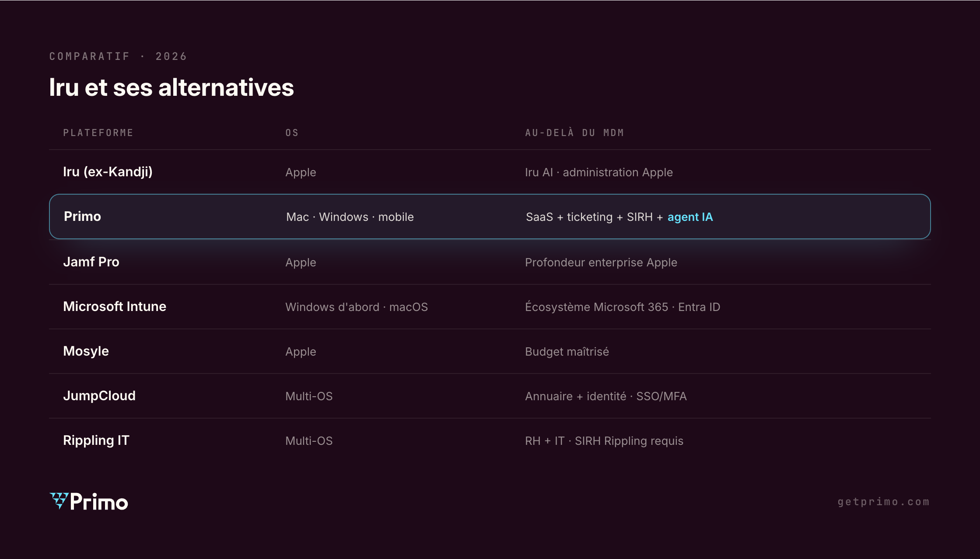Click the AU-DELÀ DU MDM column header
This screenshot has width=980, height=559.
pos(574,133)
